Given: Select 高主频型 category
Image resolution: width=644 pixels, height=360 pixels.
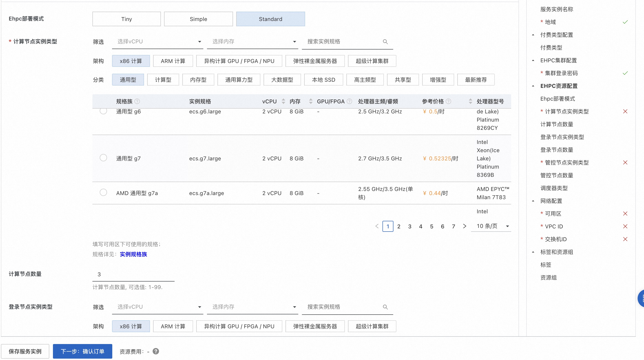Looking at the screenshot, I should coord(365,80).
